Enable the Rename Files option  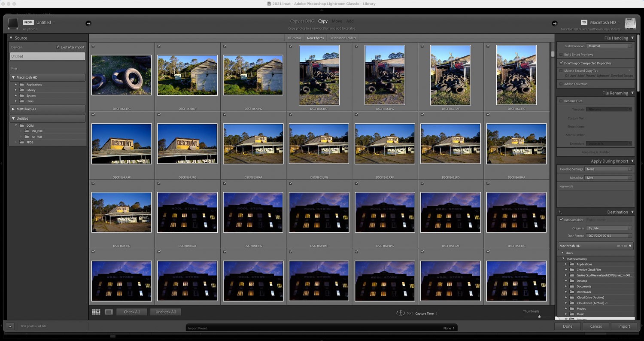click(561, 101)
